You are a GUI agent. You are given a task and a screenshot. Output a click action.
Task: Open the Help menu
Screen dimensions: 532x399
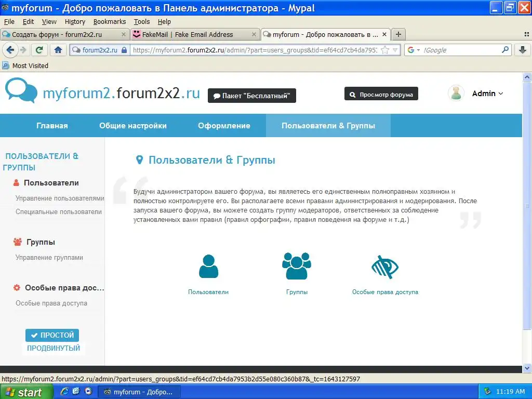click(x=164, y=22)
